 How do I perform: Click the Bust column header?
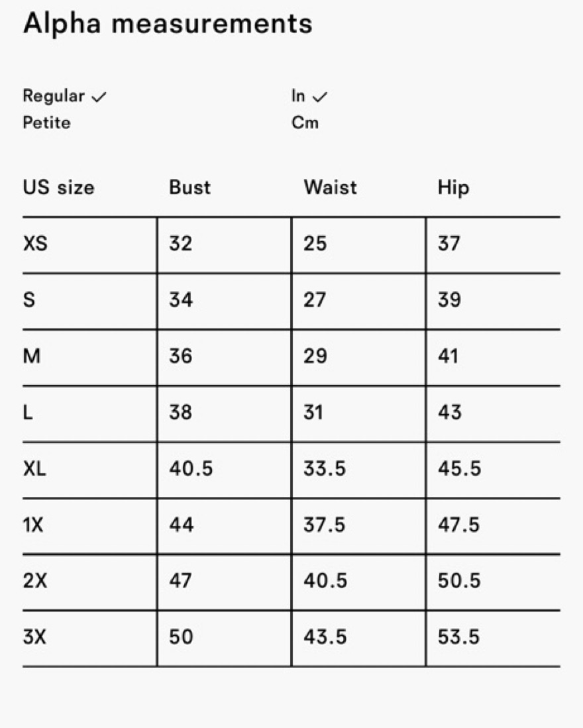[x=190, y=187]
